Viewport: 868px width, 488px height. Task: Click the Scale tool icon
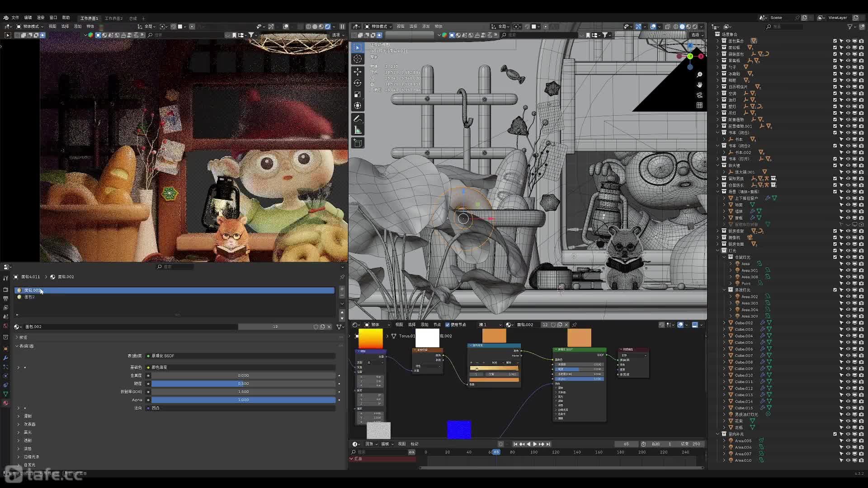pyautogui.click(x=358, y=94)
